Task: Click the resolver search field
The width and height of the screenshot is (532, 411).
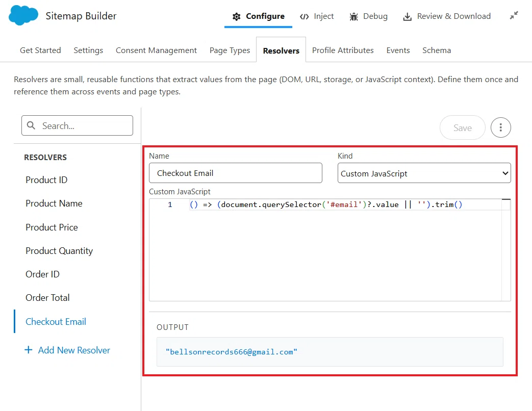Action: [78, 125]
